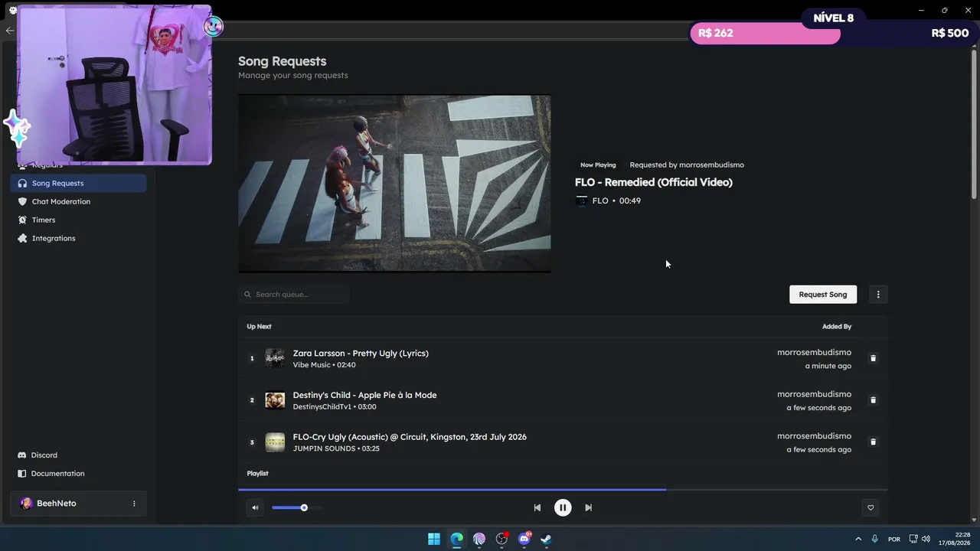Open Microsoft Edge from the taskbar
This screenshot has height=551, width=980.
[456, 539]
